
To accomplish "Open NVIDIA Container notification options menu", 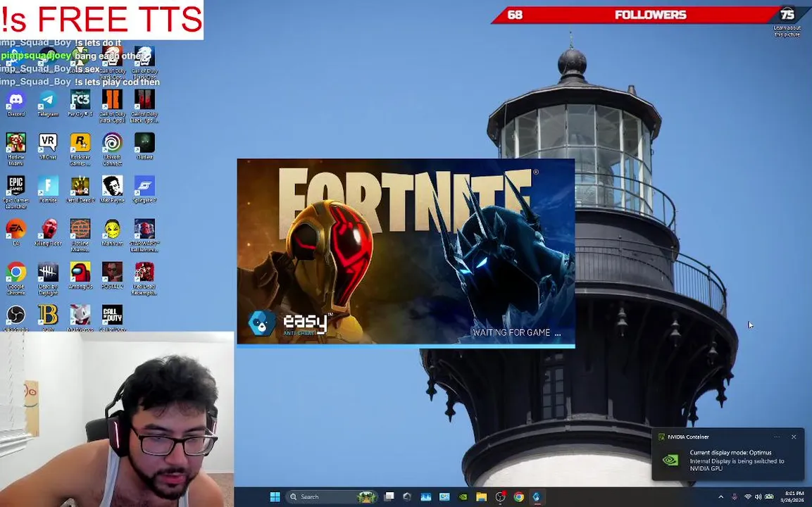I will tap(777, 437).
